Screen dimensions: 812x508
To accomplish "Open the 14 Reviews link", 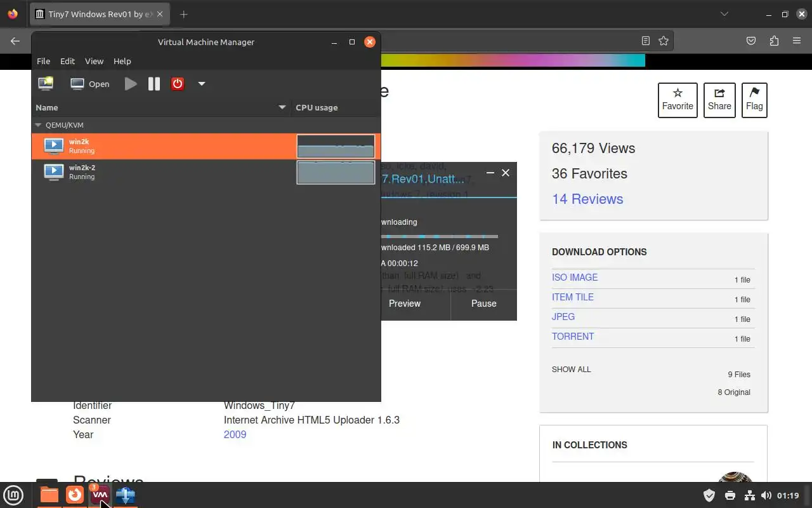I will click(x=587, y=199).
